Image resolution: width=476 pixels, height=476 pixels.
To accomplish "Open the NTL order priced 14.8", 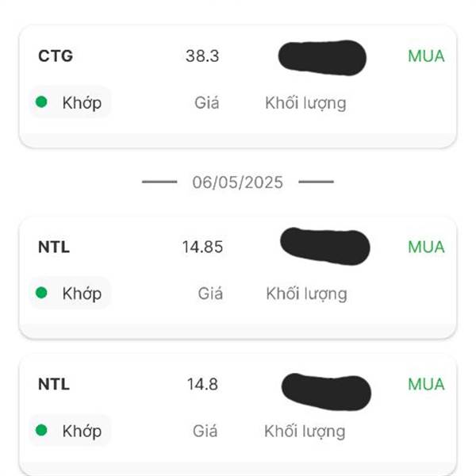I will pyautogui.click(x=238, y=415).
